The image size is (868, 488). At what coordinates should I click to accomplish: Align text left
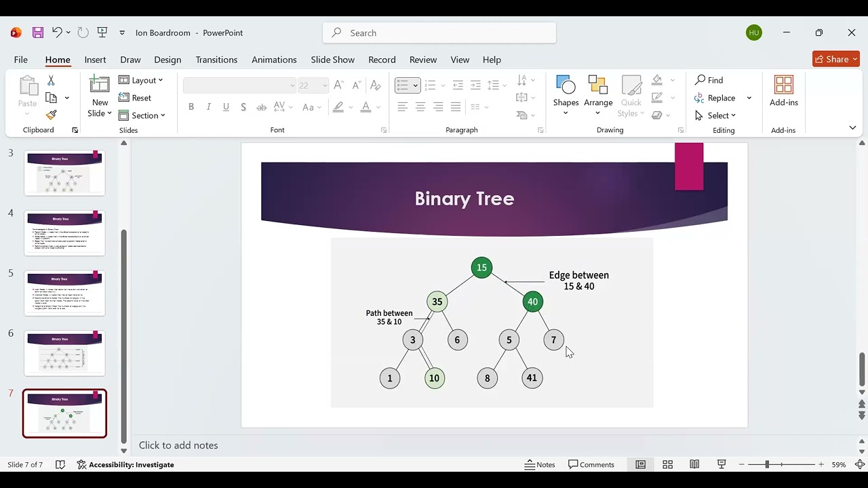[403, 107]
